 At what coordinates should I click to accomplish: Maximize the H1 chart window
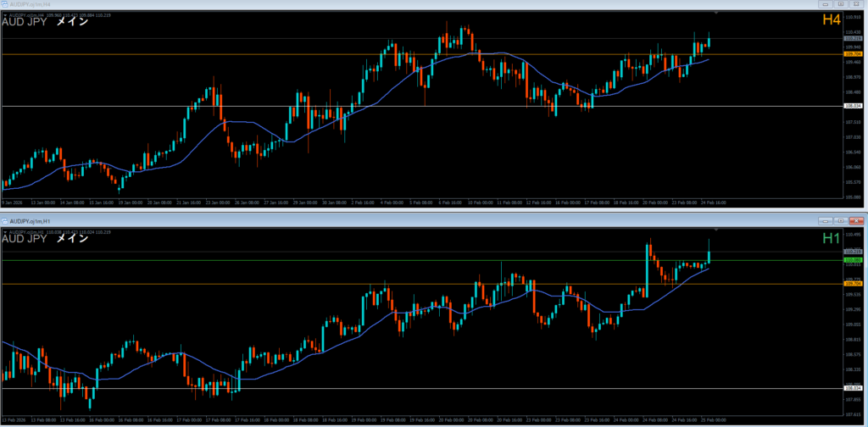click(x=842, y=220)
